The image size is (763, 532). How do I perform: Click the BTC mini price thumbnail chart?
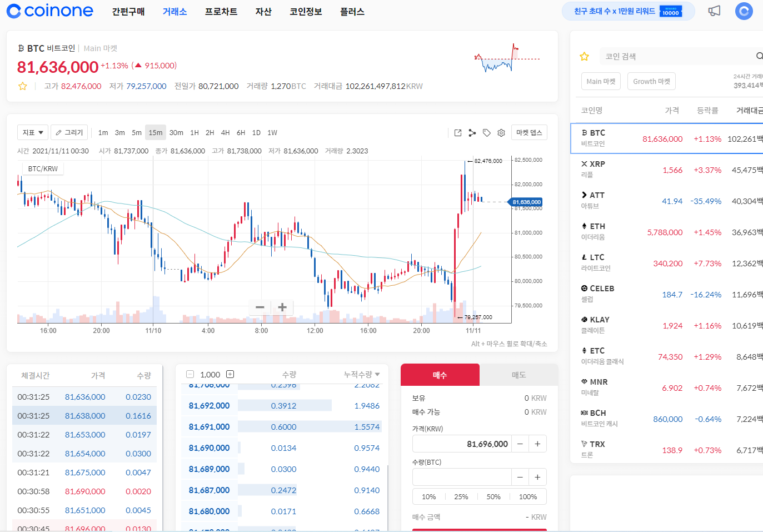point(507,58)
